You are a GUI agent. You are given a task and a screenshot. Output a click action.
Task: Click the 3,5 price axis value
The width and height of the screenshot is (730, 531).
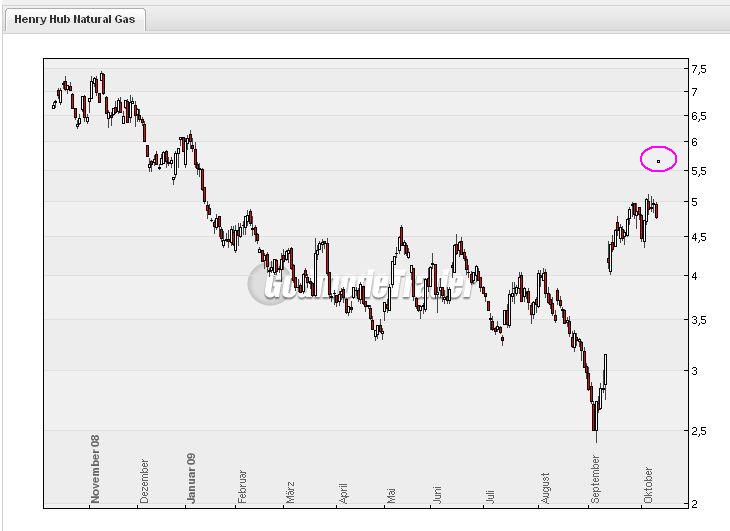point(699,320)
